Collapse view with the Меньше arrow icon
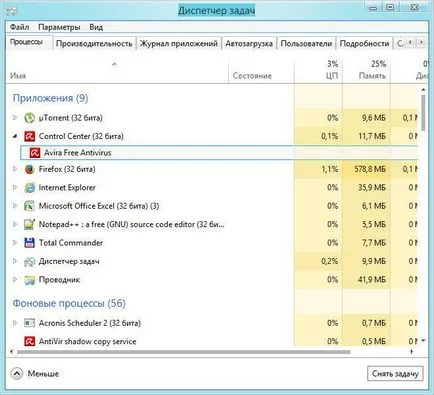434x395 pixels. (x=17, y=374)
